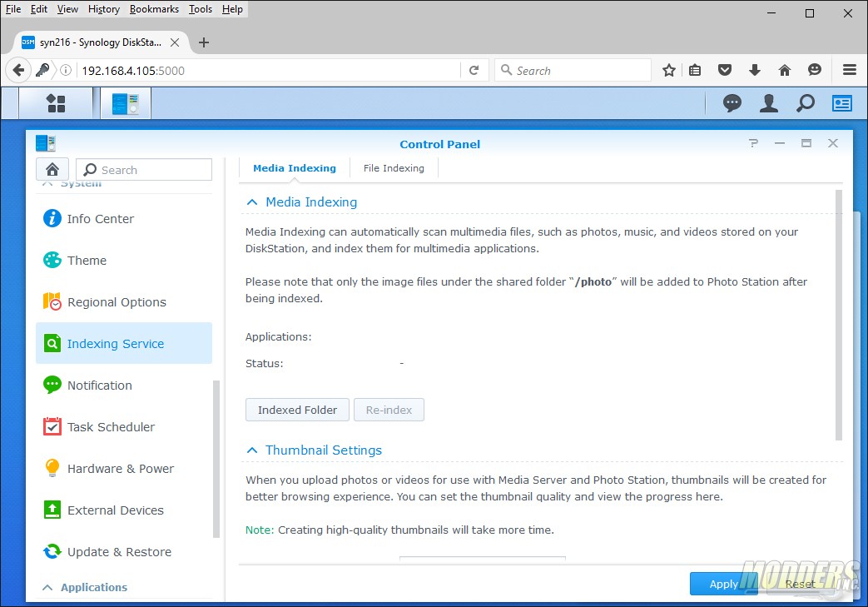Open a new Firefox tab
The image size is (868, 607).
click(204, 42)
